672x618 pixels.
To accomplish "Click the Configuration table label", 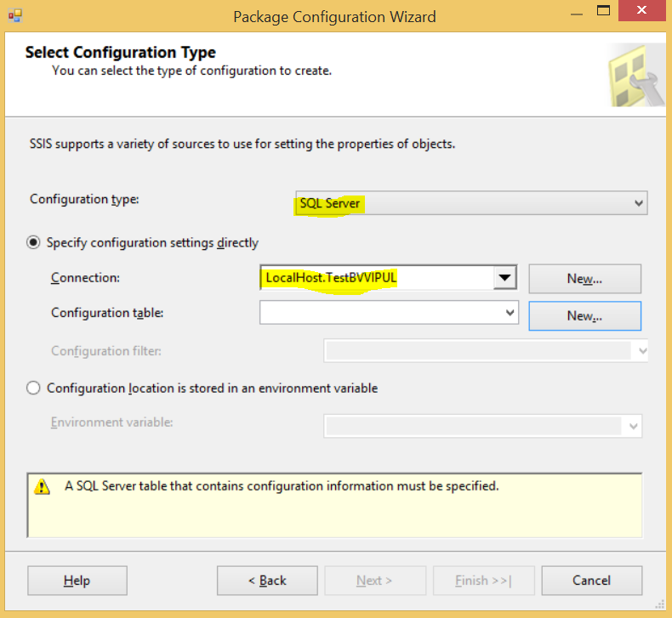I will point(107,313).
